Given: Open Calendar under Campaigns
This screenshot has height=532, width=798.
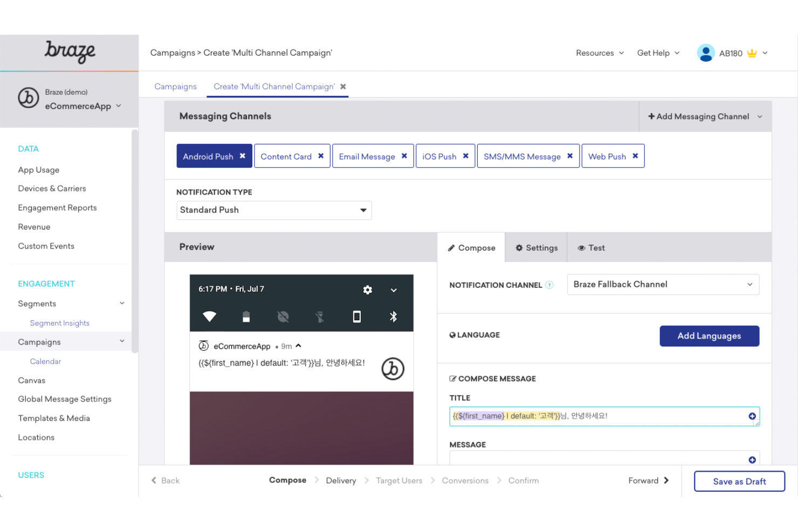Looking at the screenshot, I should (45, 361).
